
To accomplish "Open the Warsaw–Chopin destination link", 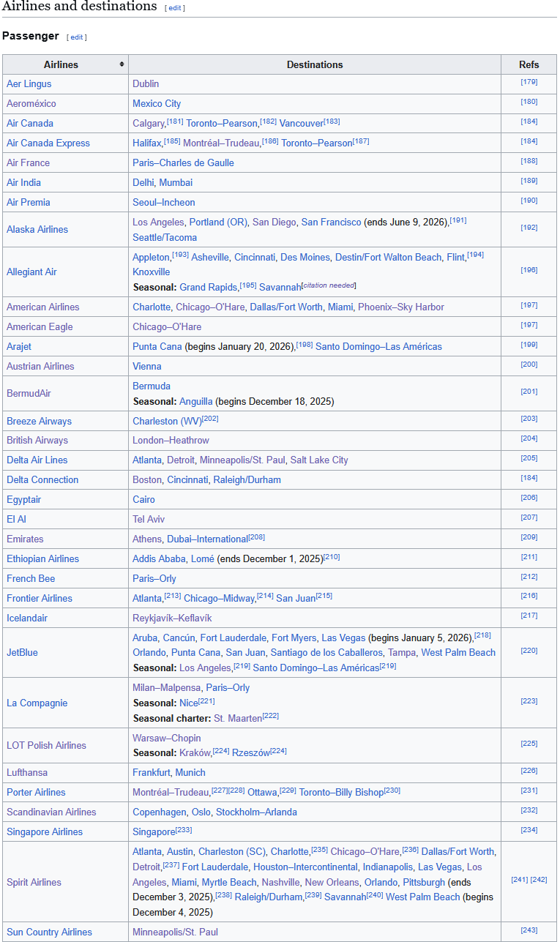I will [x=166, y=739].
